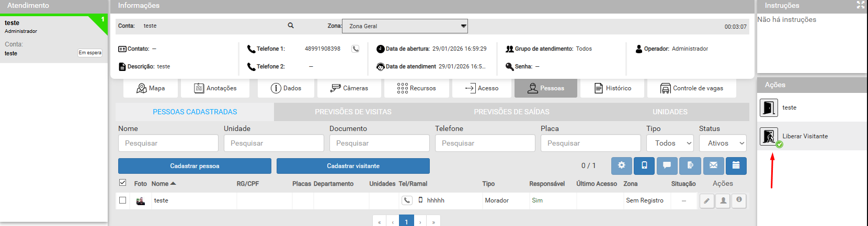Check the checkbox for the teste row
The image size is (868, 226).
point(123,200)
